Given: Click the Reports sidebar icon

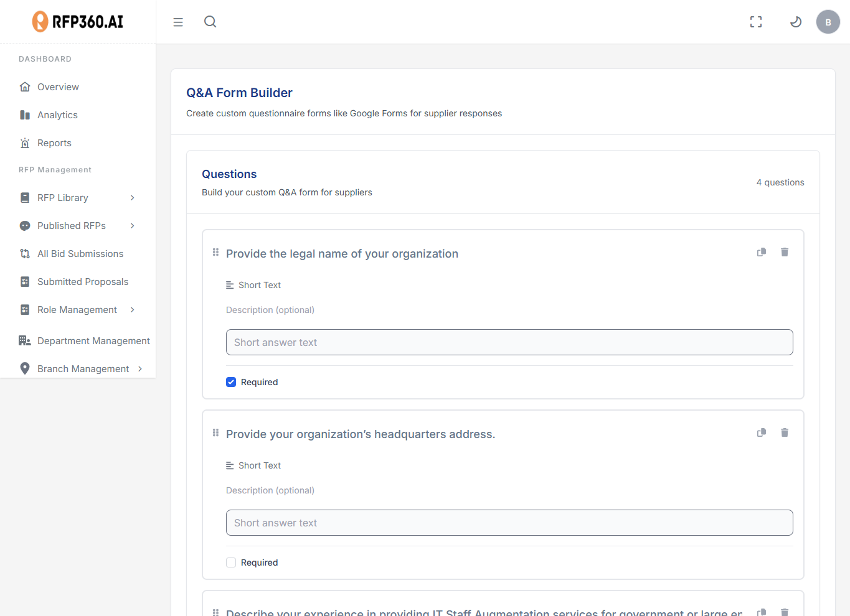Looking at the screenshot, I should 25,142.
